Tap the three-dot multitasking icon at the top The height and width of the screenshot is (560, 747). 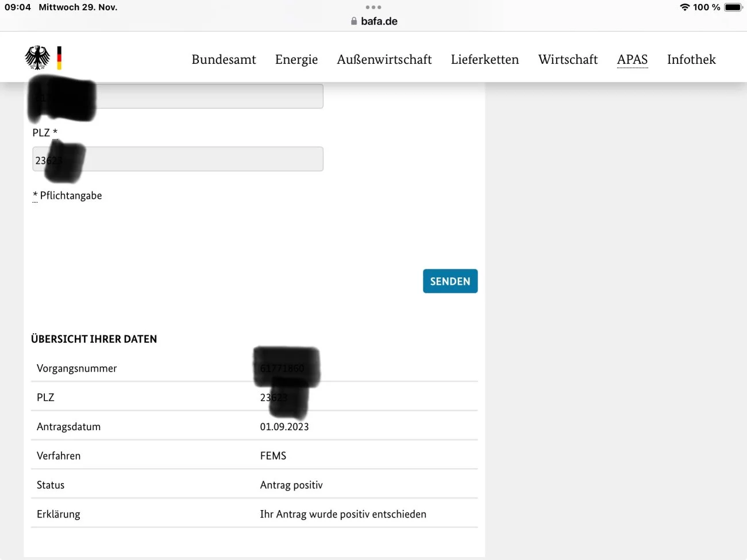tap(373, 7)
